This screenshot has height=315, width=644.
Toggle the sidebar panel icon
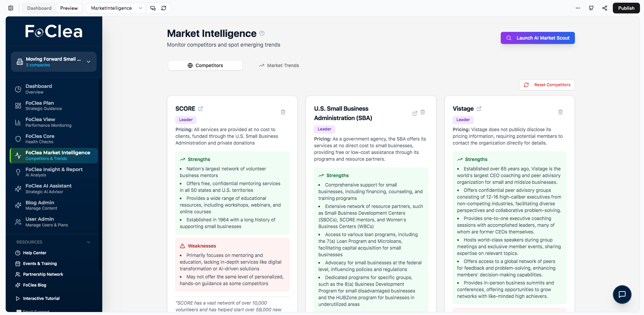pos(11,8)
